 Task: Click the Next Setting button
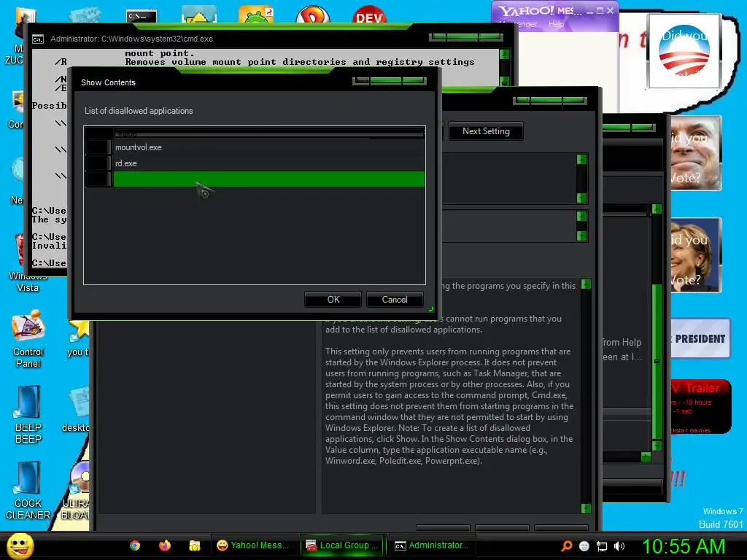coord(486,131)
